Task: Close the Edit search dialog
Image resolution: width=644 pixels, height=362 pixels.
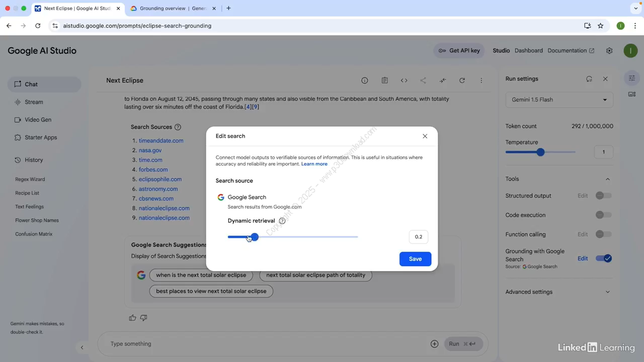Action: click(425, 136)
